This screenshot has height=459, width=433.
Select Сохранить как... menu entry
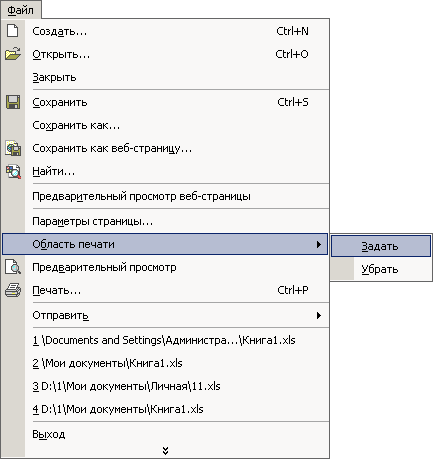click(x=165, y=125)
